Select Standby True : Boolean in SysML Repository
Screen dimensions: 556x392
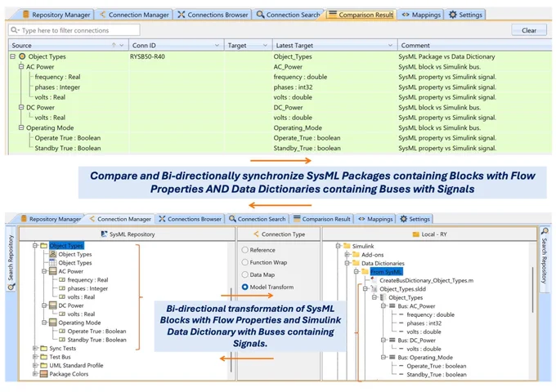96,340
